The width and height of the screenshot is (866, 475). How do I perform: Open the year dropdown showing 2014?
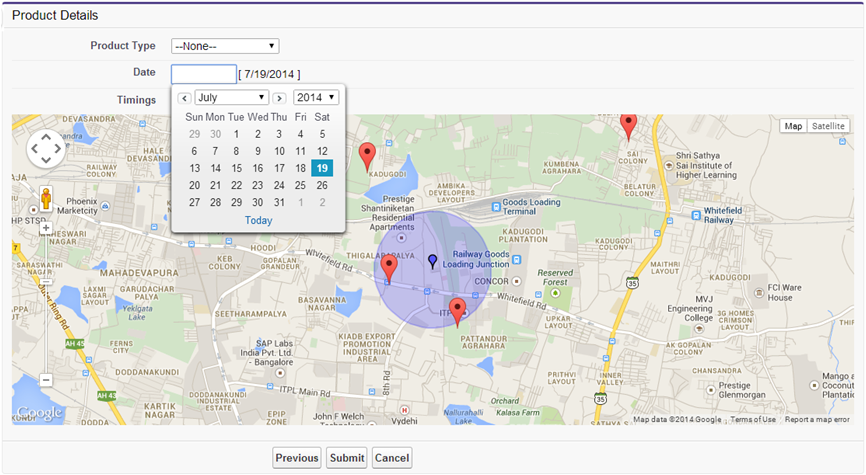(x=316, y=97)
